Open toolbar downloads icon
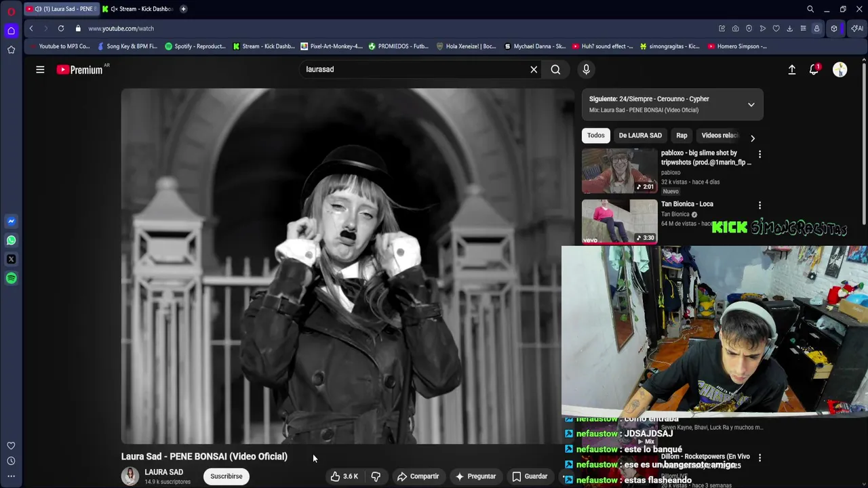The image size is (868, 488). pyautogui.click(x=789, y=28)
